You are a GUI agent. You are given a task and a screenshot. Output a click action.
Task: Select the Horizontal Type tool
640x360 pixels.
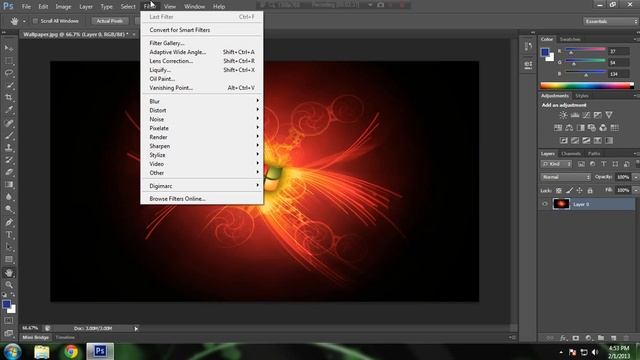click(x=9, y=235)
